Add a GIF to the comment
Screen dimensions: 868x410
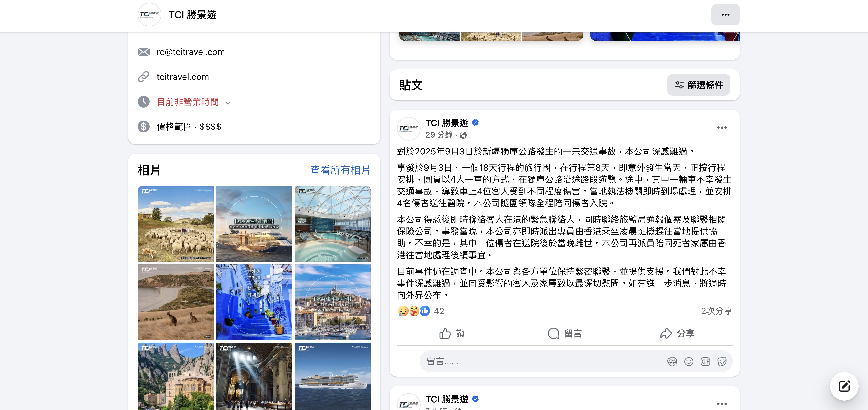pos(705,362)
